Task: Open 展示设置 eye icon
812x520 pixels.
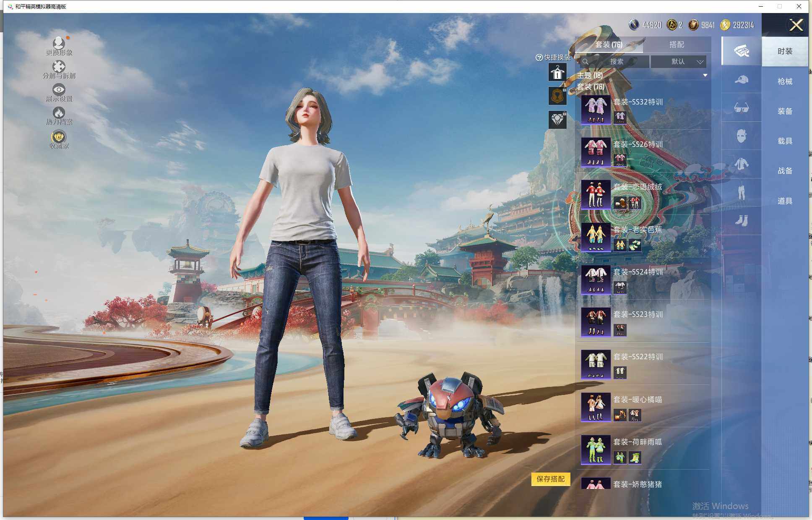Action: (x=59, y=90)
